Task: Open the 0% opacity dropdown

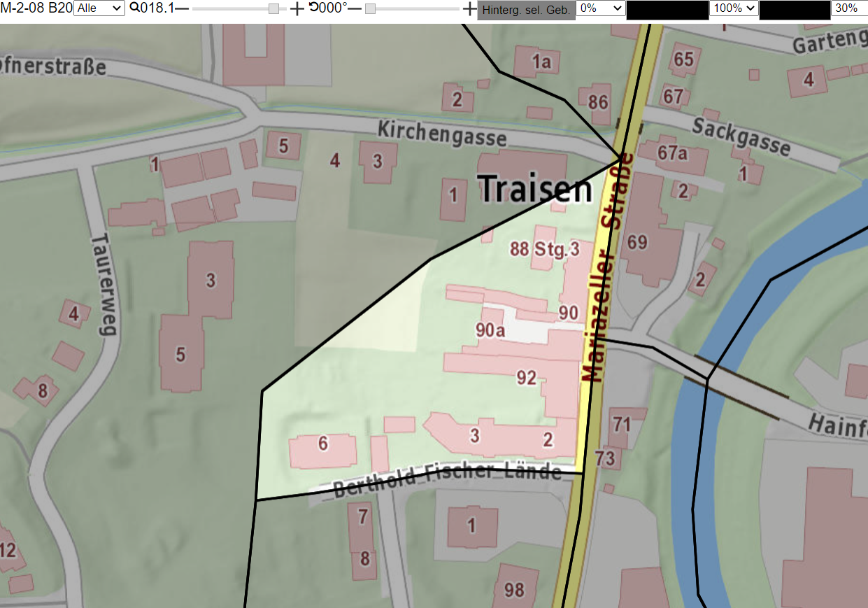Action: [x=601, y=8]
